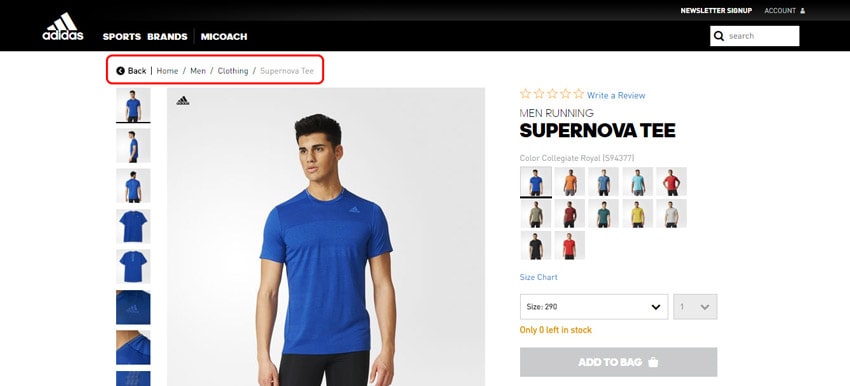Click the Write a Review link
Screen dimensions: 850x386
pyautogui.click(x=616, y=95)
